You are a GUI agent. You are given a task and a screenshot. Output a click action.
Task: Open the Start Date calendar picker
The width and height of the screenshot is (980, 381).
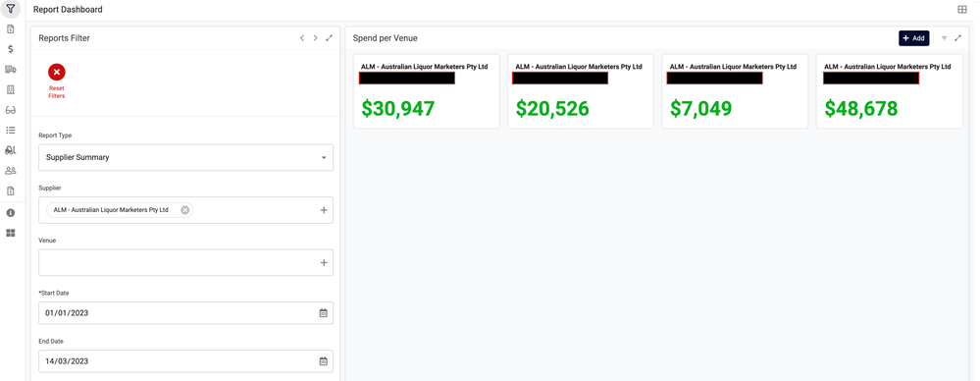(x=323, y=313)
